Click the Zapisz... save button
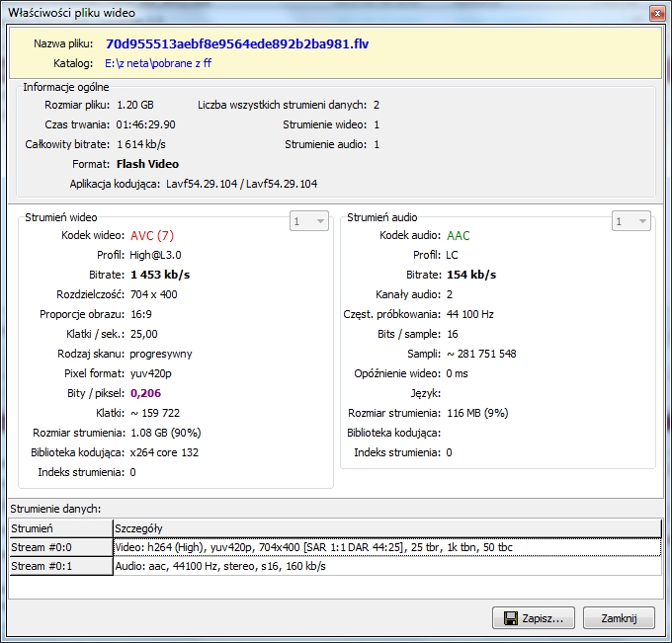Screen dimensions: 672x643 point(534,617)
